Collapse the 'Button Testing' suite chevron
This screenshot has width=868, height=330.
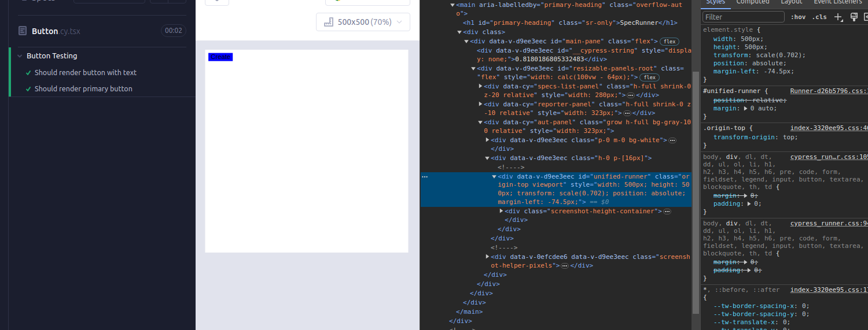(x=20, y=56)
